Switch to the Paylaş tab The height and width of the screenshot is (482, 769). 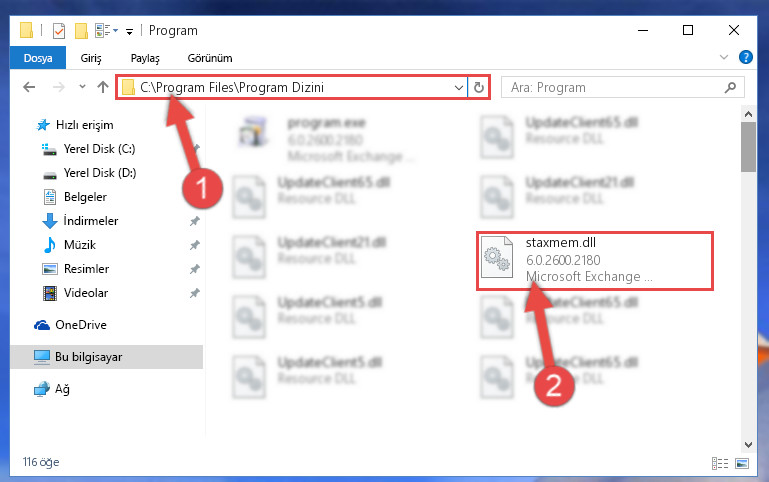(145, 58)
